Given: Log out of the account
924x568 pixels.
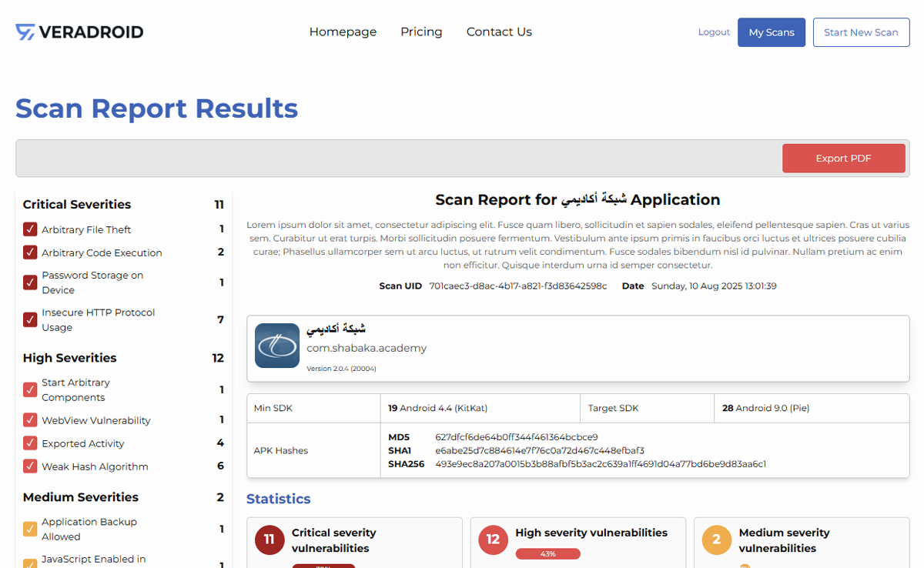Looking at the screenshot, I should tap(714, 32).
